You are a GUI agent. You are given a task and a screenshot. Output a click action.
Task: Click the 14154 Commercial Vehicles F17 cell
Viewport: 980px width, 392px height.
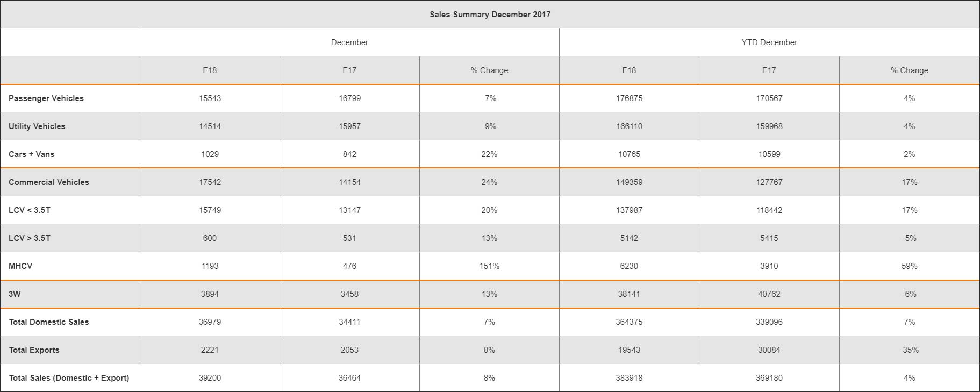tap(349, 182)
